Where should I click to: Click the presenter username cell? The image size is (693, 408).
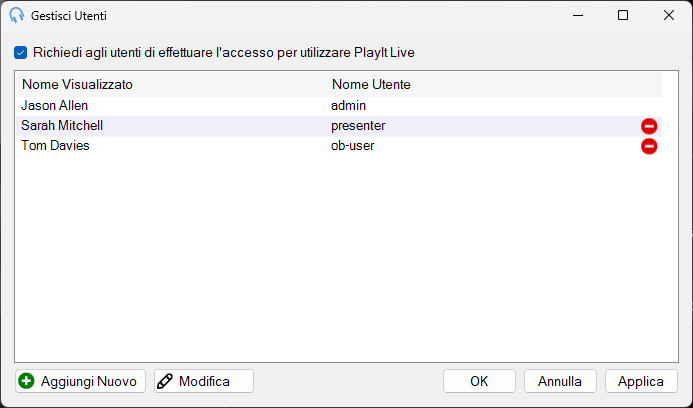coord(358,126)
